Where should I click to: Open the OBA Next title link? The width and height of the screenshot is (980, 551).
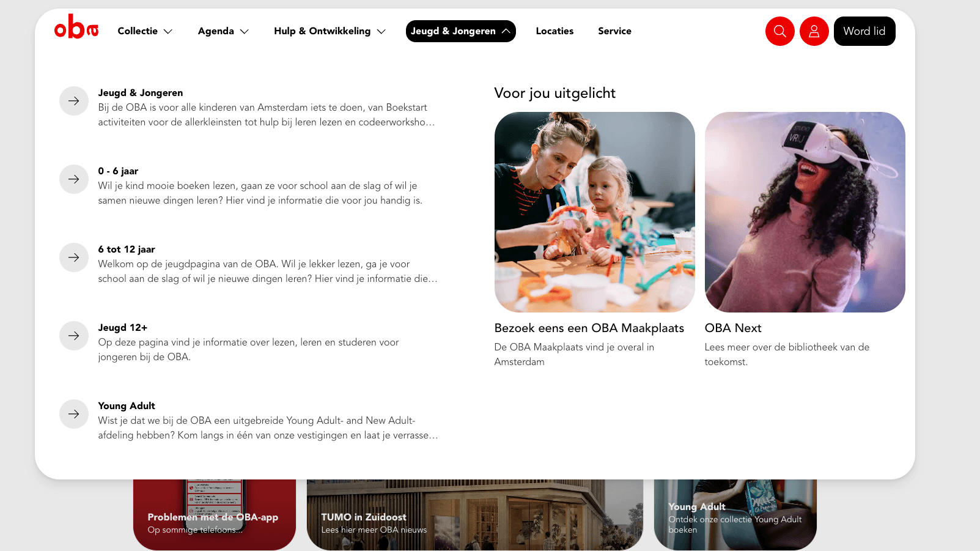pos(733,328)
